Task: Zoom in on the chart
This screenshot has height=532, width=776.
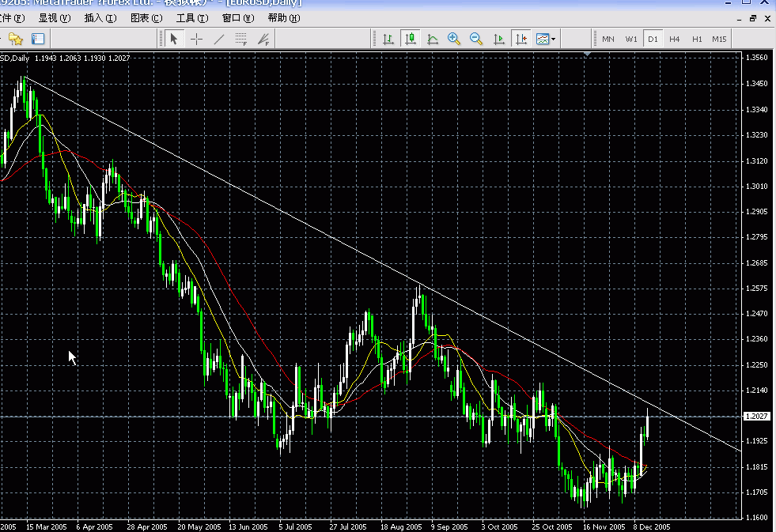Action: click(454, 39)
